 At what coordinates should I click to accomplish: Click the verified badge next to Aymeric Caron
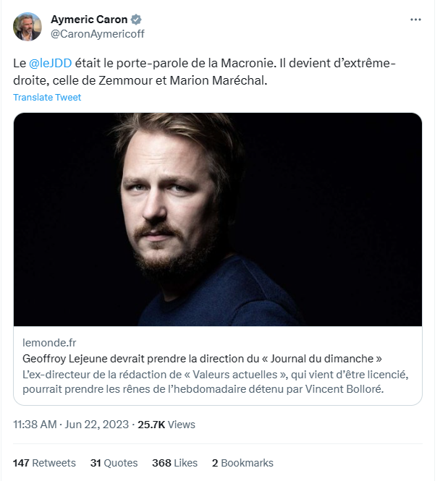[x=136, y=20]
